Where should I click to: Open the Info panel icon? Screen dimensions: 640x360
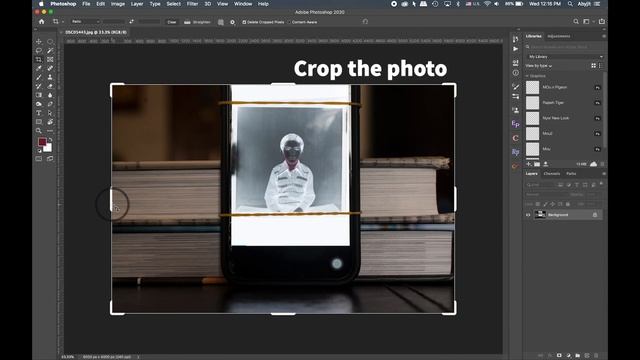point(516,73)
